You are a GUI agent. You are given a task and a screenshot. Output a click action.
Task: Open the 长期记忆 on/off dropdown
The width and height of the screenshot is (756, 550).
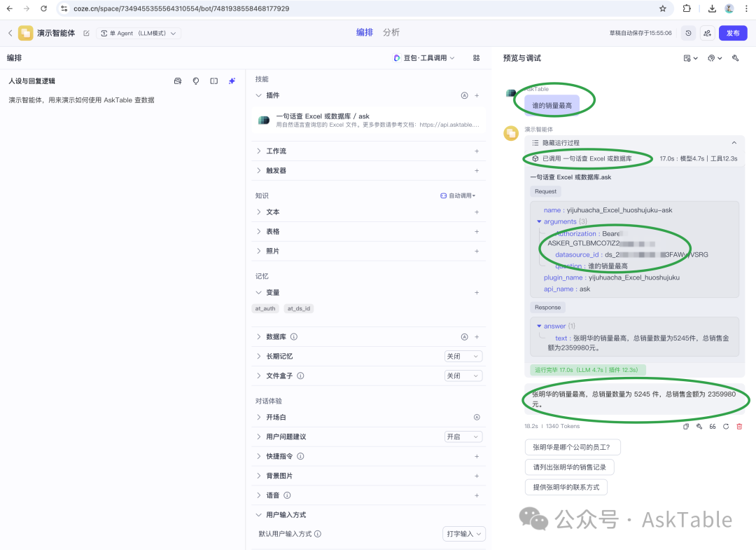[x=463, y=356]
